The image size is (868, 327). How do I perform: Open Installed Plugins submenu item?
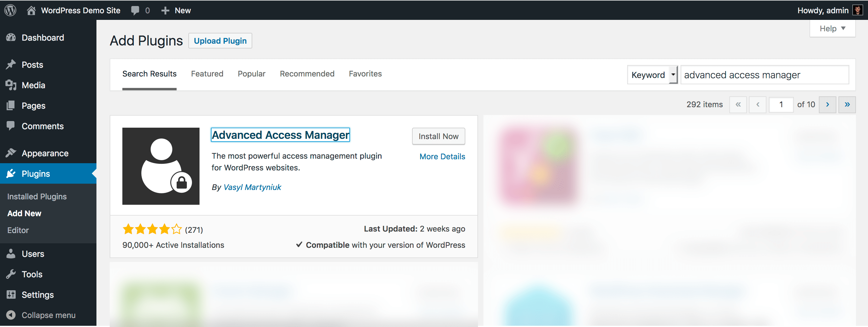pos(37,196)
